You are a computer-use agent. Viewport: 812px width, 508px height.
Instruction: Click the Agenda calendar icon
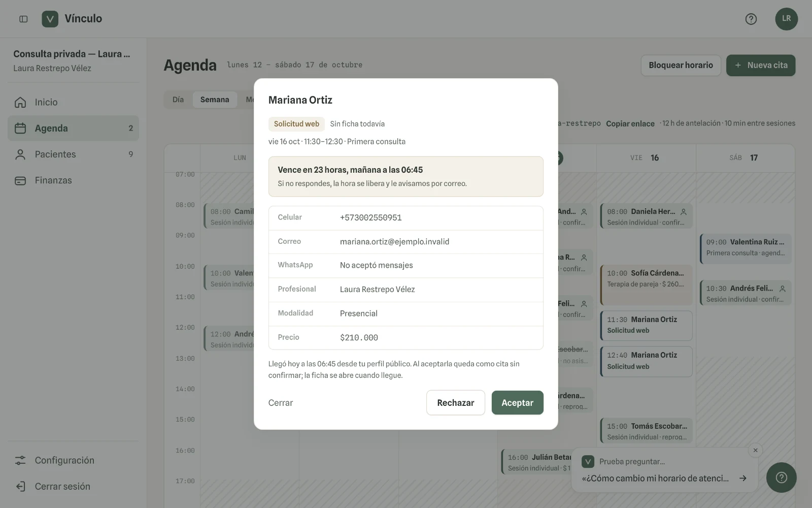[20, 128]
